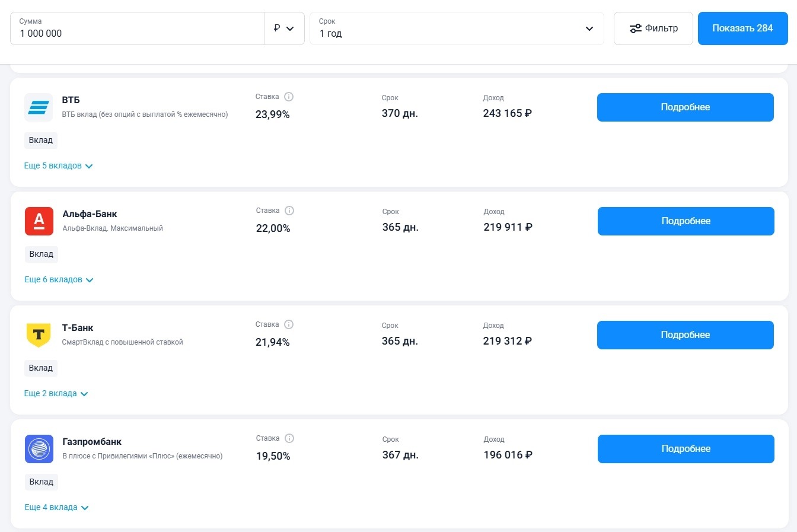Click the ВТБ bank name

[71, 100]
